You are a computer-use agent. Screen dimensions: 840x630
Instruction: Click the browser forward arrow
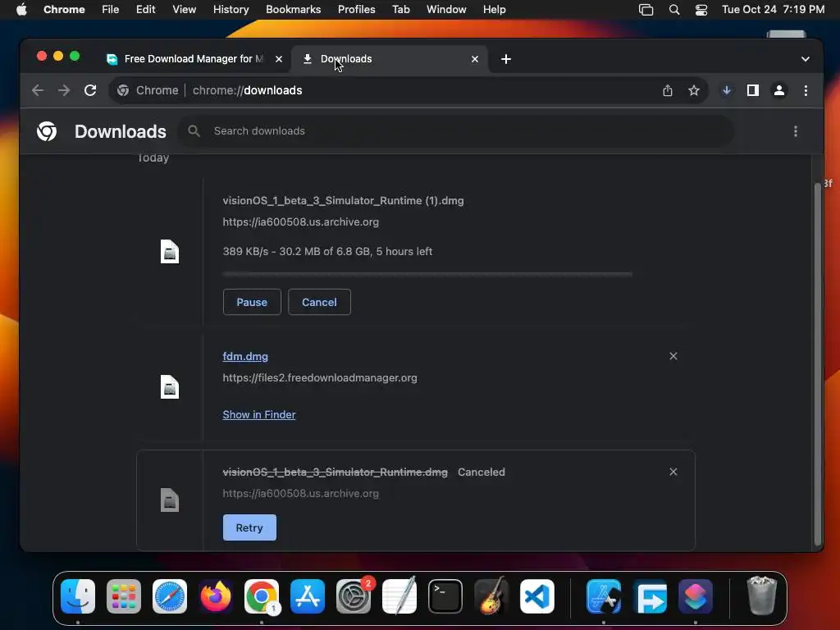pyautogui.click(x=64, y=90)
